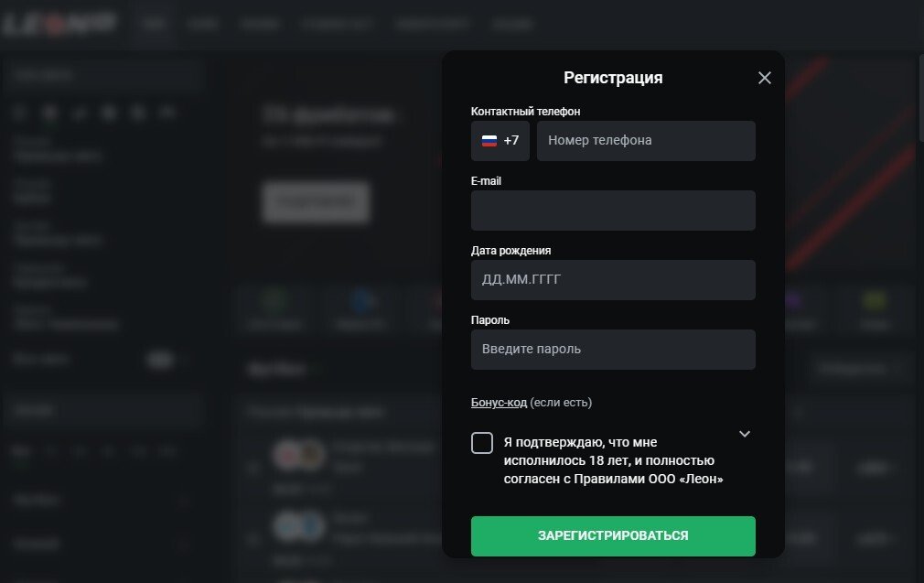924x583 pixels.
Task: Focus the Введите пароль password field
Action: 613,350
